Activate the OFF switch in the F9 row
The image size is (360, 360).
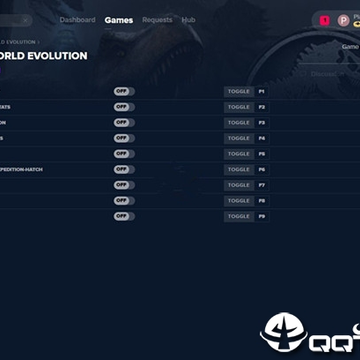[x=124, y=216]
